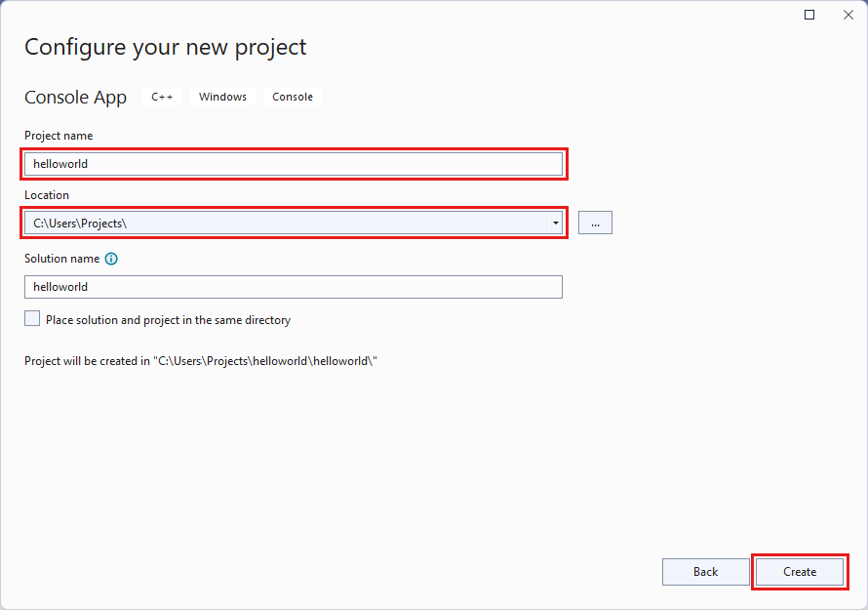Click the Configure your new project heading
Screen dimensions: 868x610
coord(165,47)
